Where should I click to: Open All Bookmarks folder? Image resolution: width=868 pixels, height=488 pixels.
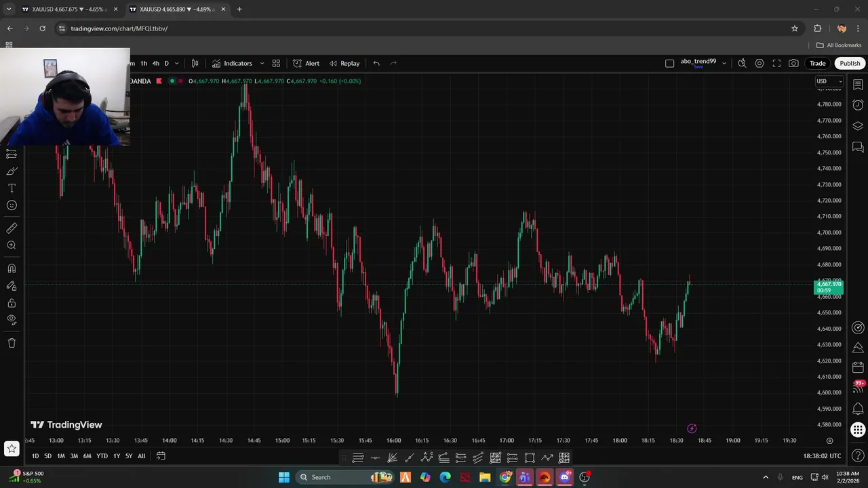click(839, 45)
